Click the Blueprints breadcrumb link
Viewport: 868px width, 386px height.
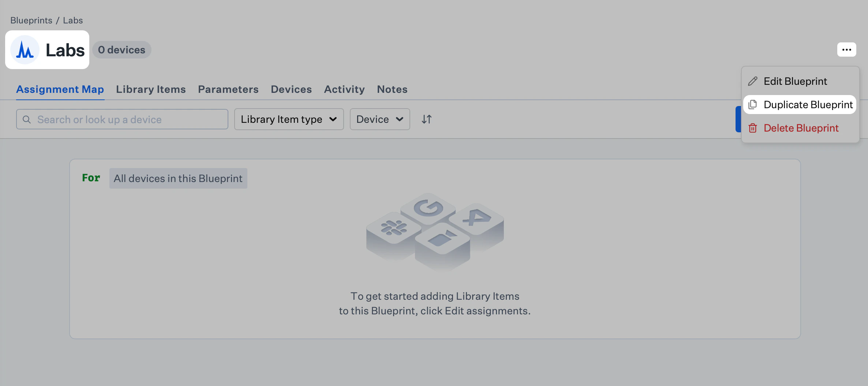tap(31, 20)
